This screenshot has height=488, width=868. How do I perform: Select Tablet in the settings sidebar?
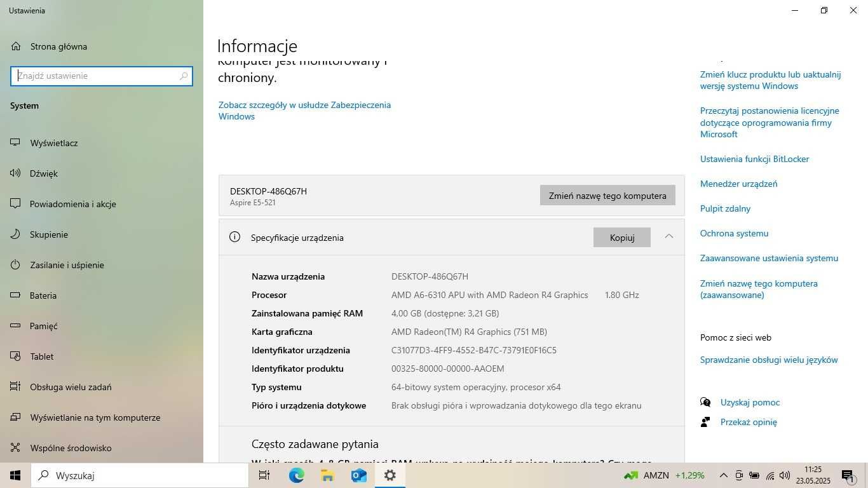102,356
